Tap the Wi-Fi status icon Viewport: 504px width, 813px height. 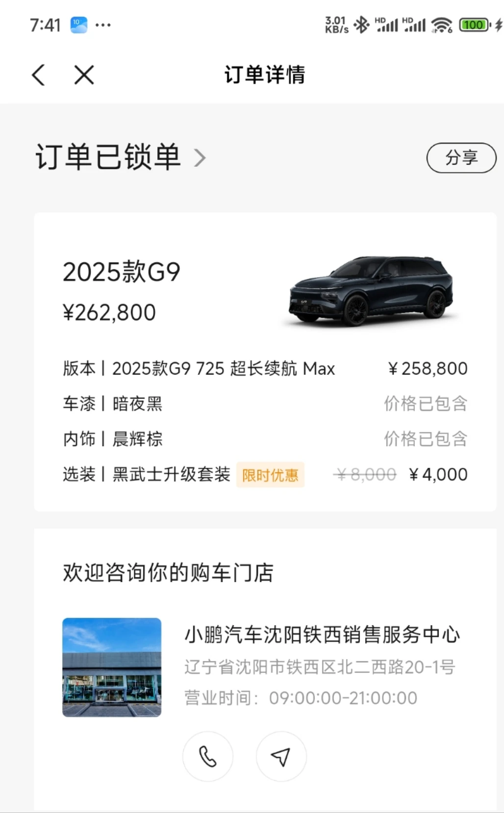point(441,25)
